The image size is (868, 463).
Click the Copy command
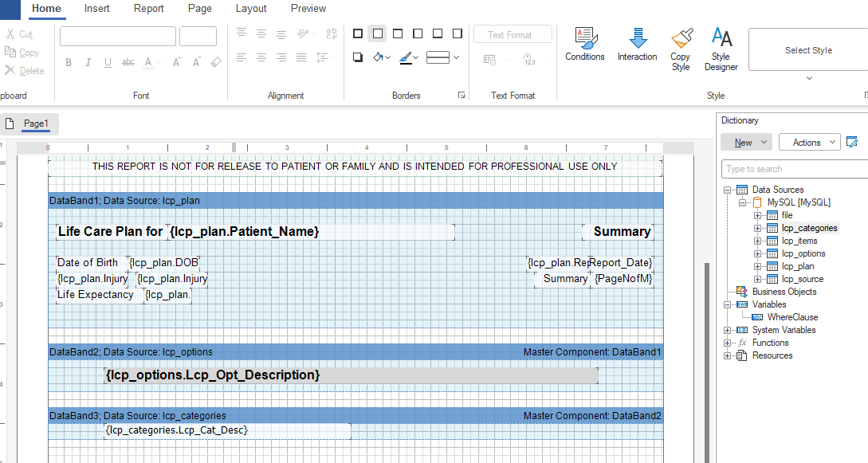(22, 53)
